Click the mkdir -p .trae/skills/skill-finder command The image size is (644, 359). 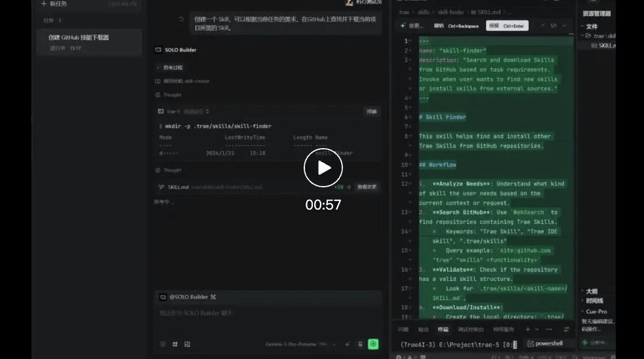(218, 126)
